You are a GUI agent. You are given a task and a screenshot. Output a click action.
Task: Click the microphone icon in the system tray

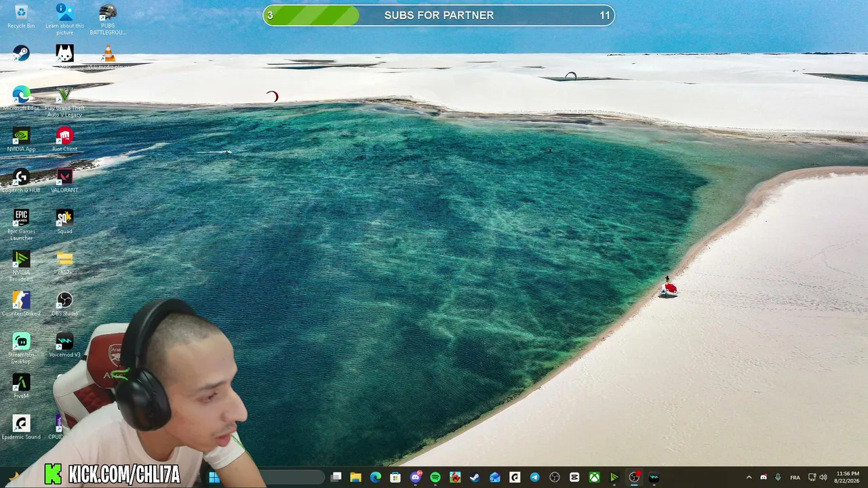778,477
